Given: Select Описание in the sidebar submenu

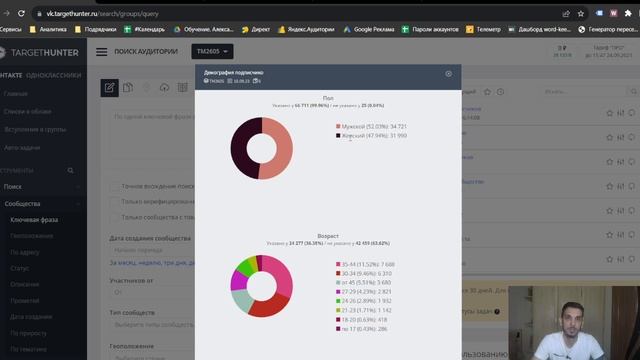Looking at the screenshot, I should [24, 284].
